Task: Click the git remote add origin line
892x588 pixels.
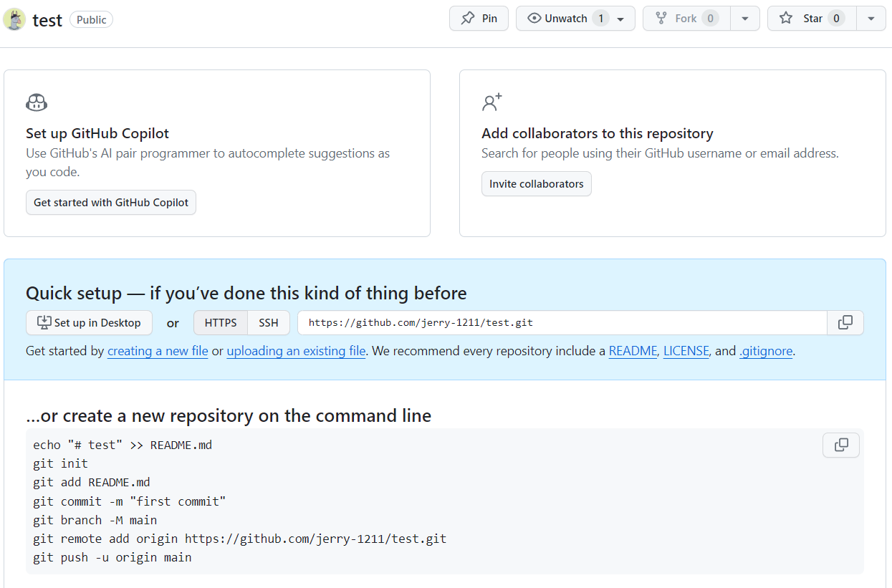Action: [240, 539]
